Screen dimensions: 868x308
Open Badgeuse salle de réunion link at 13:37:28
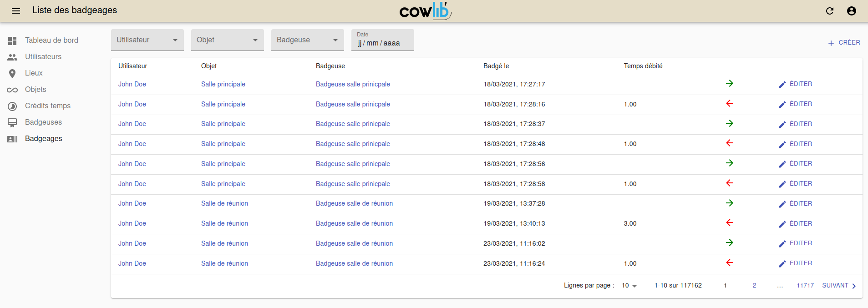pyautogui.click(x=354, y=203)
